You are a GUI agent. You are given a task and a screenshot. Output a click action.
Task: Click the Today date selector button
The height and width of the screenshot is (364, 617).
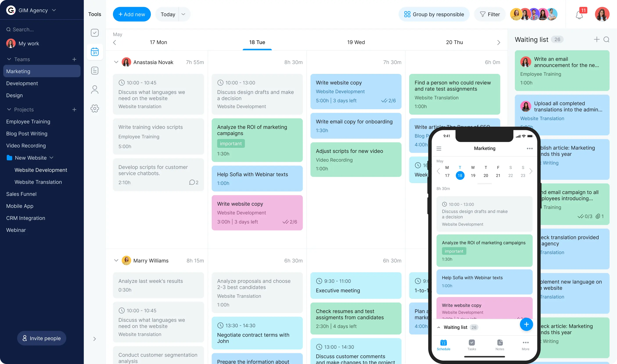point(168,14)
